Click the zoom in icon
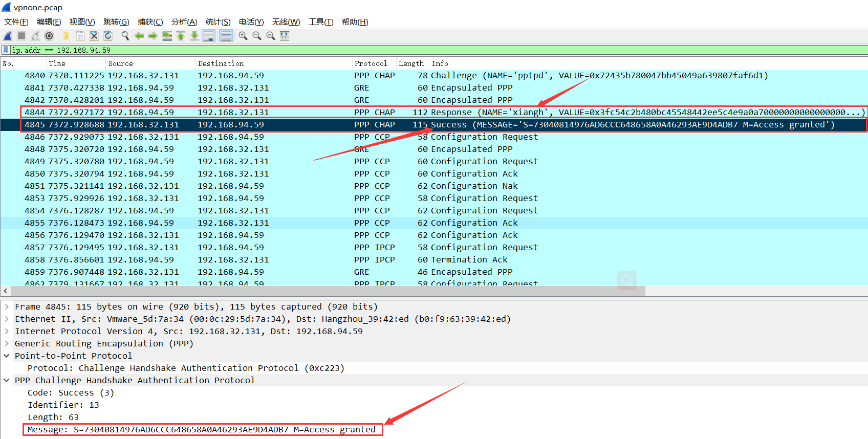 pos(243,36)
